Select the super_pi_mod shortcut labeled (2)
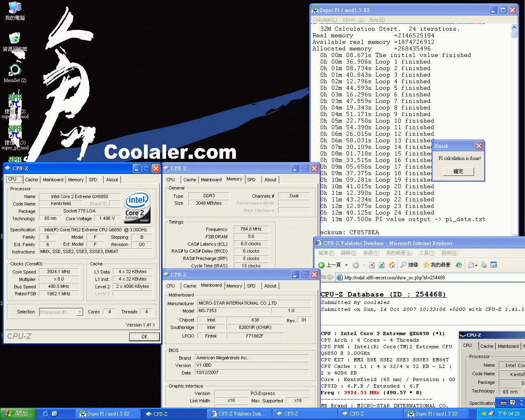 [x=15, y=106]
